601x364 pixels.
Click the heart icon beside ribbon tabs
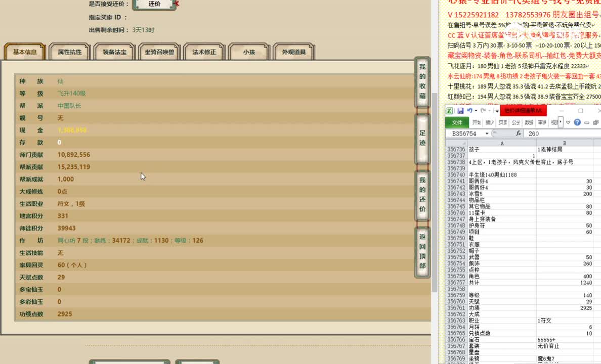click(569, 122)
